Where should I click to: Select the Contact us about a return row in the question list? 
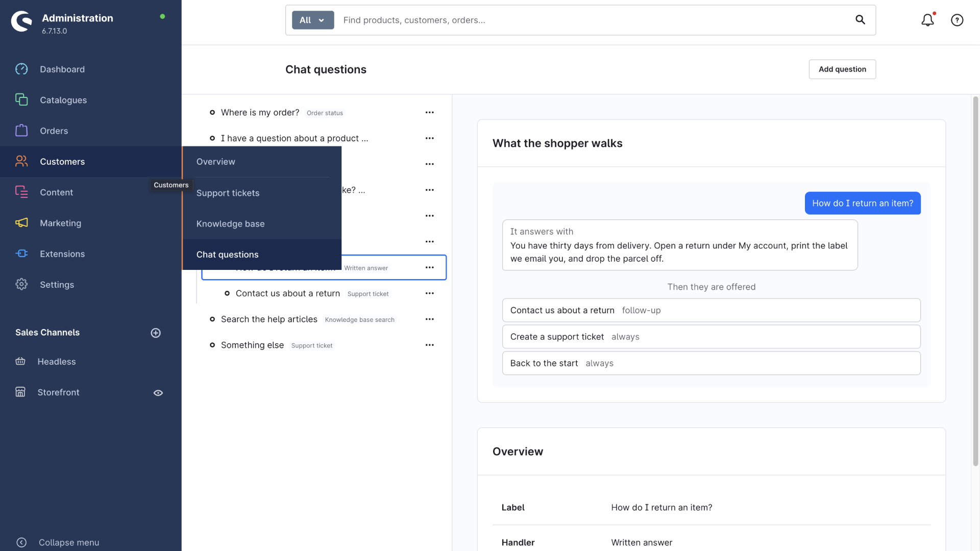tap(288, 293)
